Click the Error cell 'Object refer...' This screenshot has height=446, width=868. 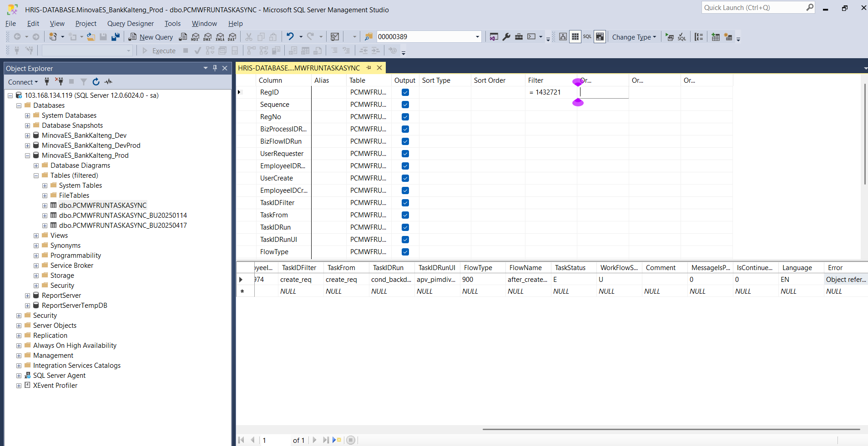coord(846,280)
